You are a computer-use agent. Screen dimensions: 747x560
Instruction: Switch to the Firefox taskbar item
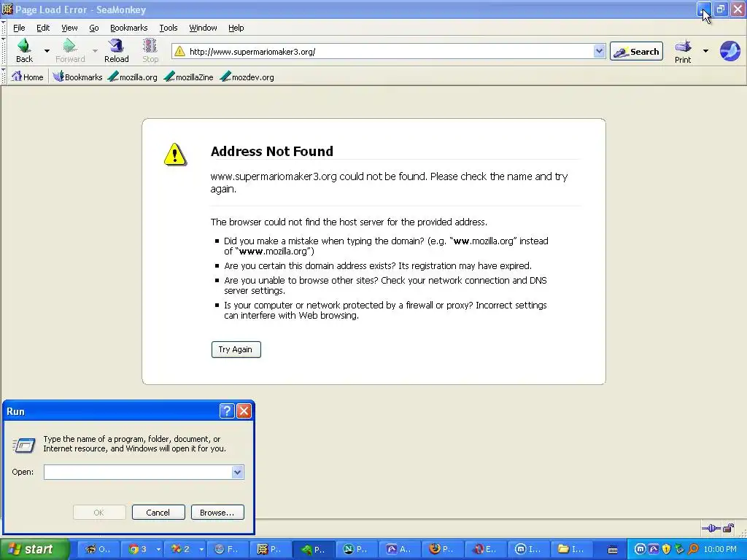pos(441,549)
